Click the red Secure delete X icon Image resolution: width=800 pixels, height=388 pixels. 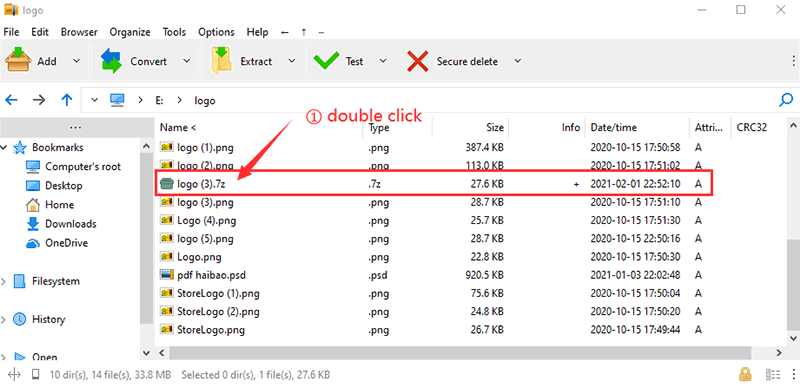417,61
